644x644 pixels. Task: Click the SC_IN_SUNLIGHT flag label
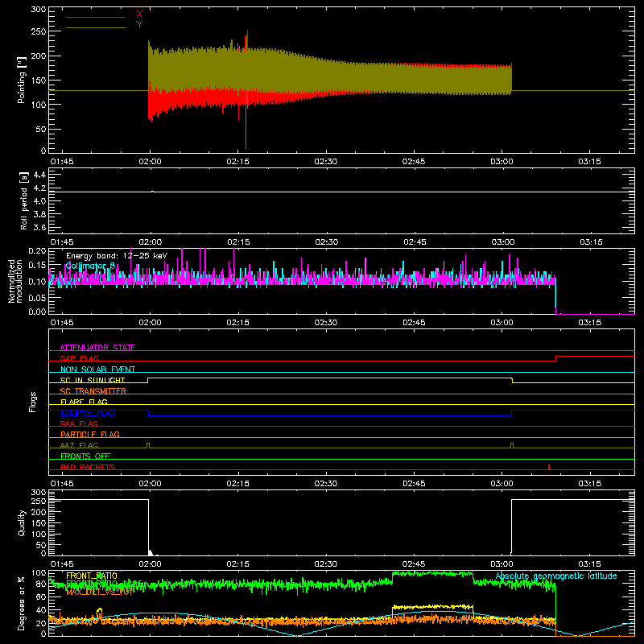tap(93, 380)
